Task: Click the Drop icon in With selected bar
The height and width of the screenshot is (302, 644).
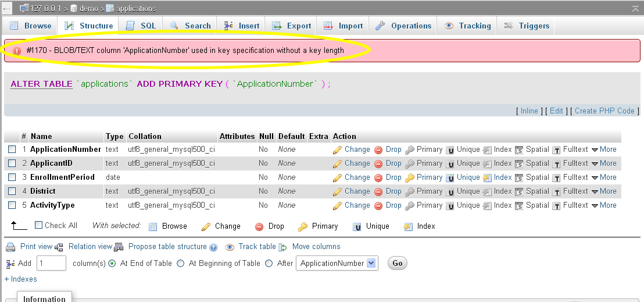Action: (259, 227)
